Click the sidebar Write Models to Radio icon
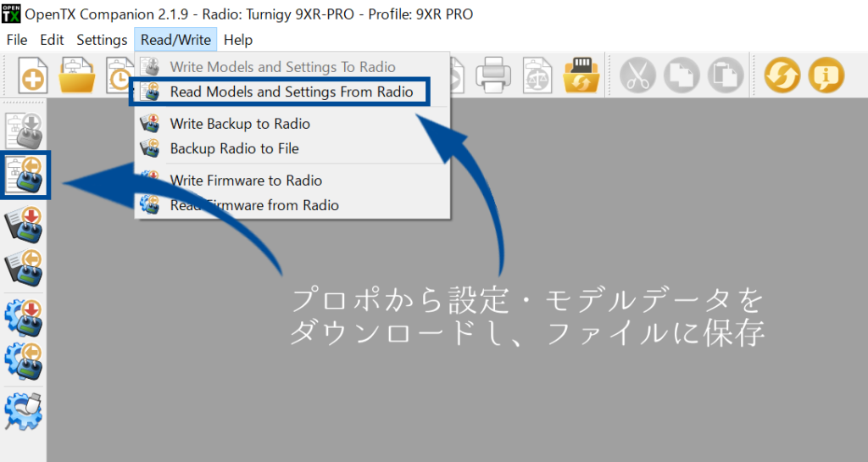The height and width of the screenshot is (462, 868). point(25,131)
